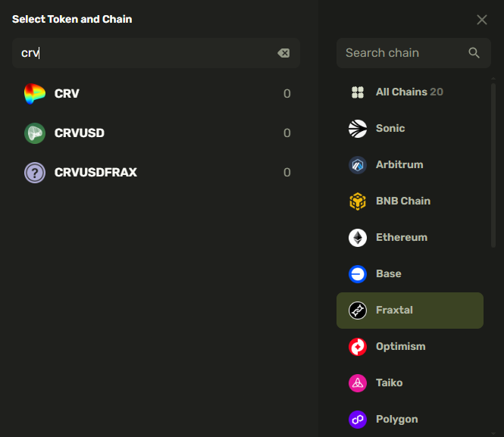The image size is (504, 437).
Task: Focus the Search chain input field
Action: 402,53
